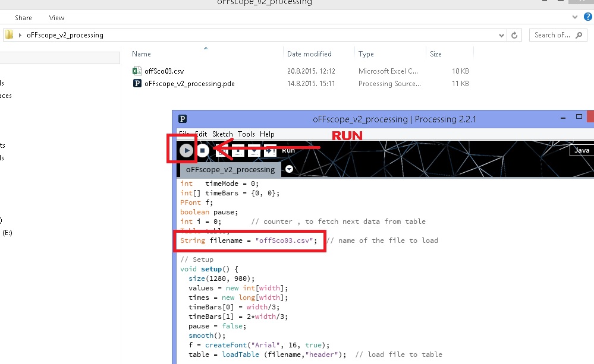Expand the address bar history dropdown

pos(502,35)
